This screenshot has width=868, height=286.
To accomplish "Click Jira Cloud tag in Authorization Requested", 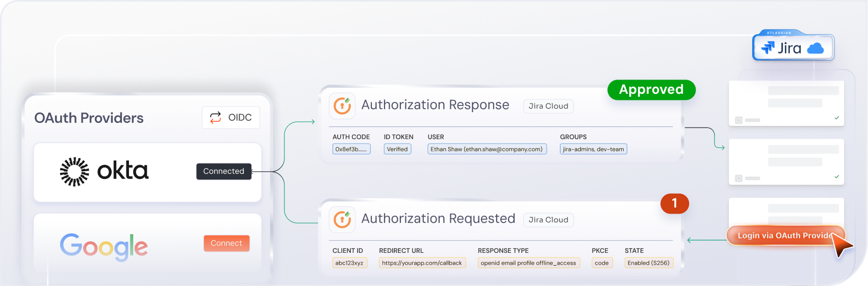I will pyautogui.click(x=548, y=220).
